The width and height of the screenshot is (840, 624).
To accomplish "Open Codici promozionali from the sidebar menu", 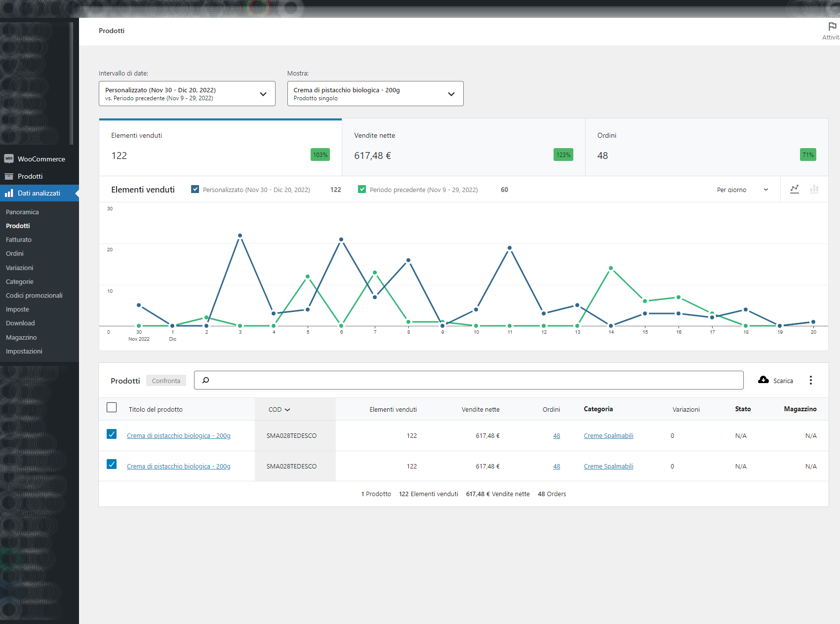I will click(x=34, y=295).
